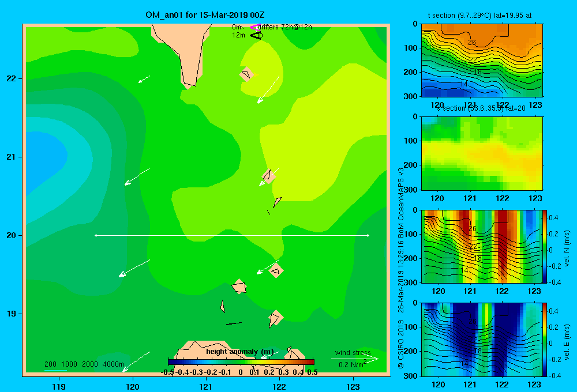Click the '4000m' depth contour label
This screenshot has height=392, width=577.
(x=113, y=364)
